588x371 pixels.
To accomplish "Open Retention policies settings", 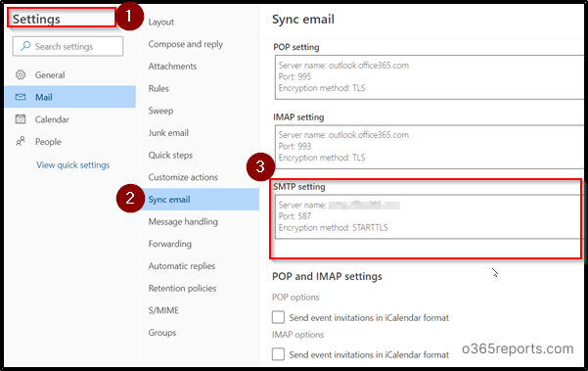I will [x=182, y=288].
